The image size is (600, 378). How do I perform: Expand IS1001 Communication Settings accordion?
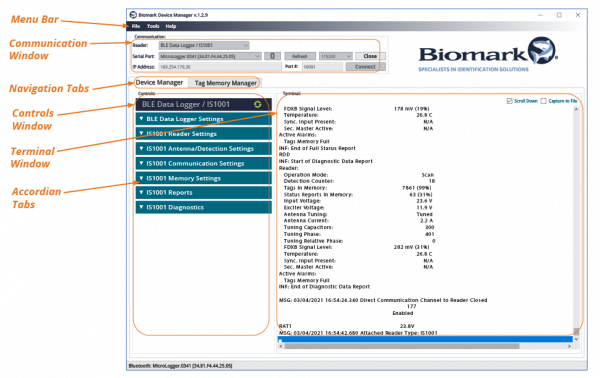pos(204,163)
